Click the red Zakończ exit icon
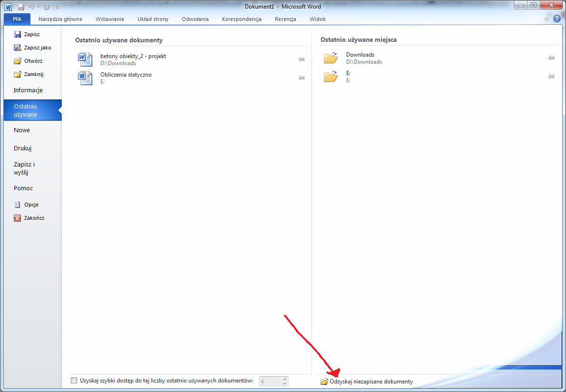Viewport: 566px width, 392px height. [17, 218]
